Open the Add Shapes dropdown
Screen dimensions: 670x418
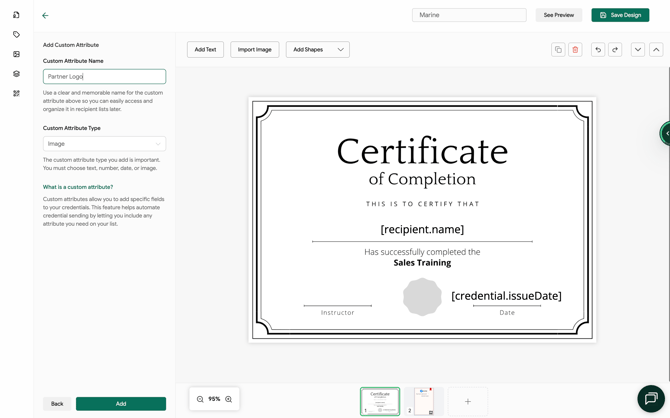click(x=317, y=50)
